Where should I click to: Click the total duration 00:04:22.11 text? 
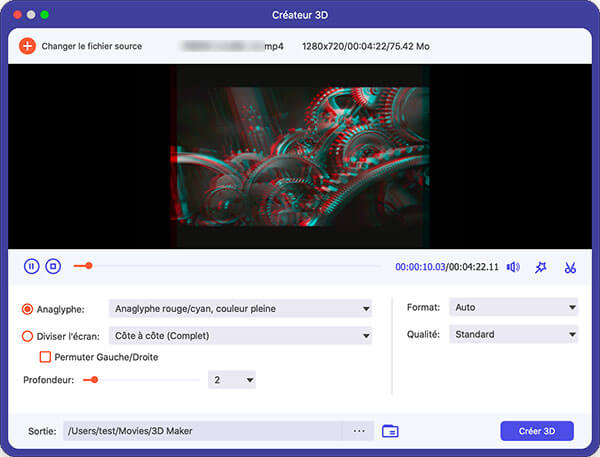473,267
